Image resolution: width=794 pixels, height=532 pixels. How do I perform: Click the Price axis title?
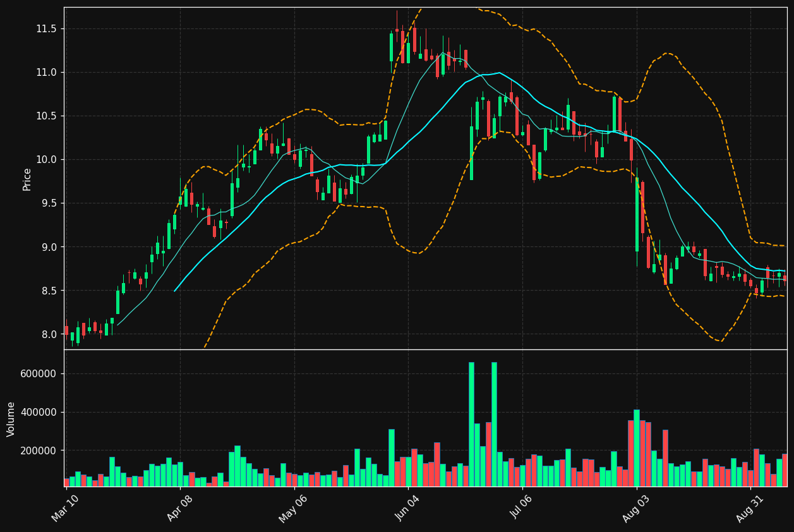(27, 179)
